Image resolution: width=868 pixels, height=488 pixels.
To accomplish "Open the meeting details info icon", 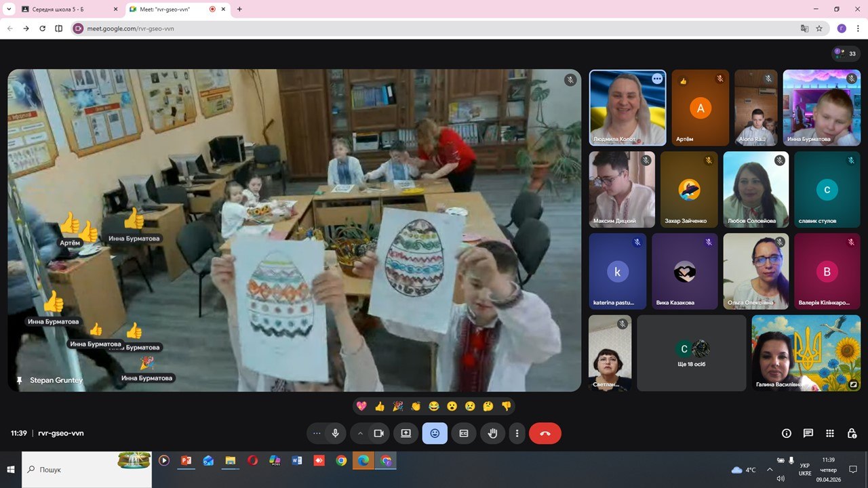I will pos(787,433).
